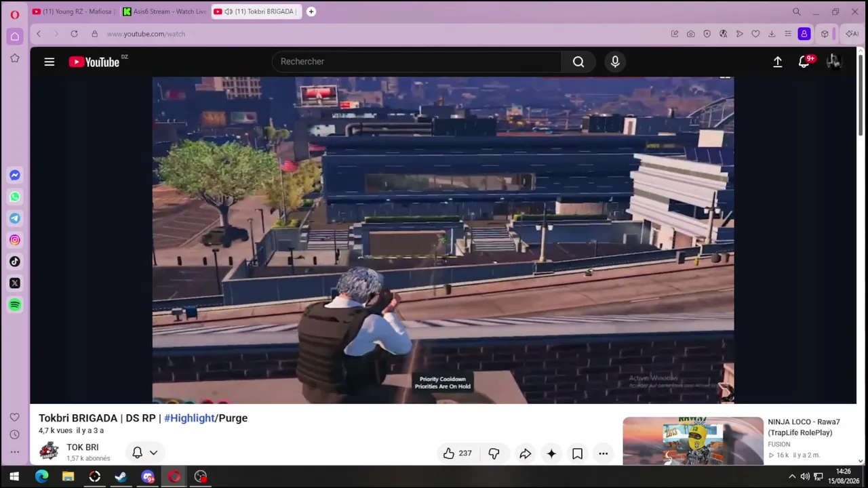Translate page with the translate icon
The width and height of the screenshot is (868, 488).
tap(723, 34)
